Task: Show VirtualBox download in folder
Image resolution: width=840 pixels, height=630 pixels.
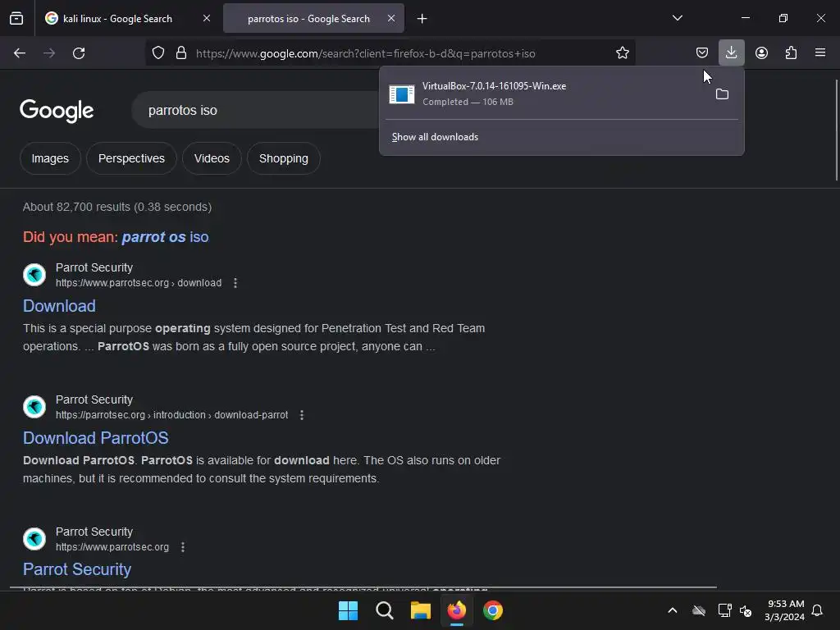Action: click(722, 94)
